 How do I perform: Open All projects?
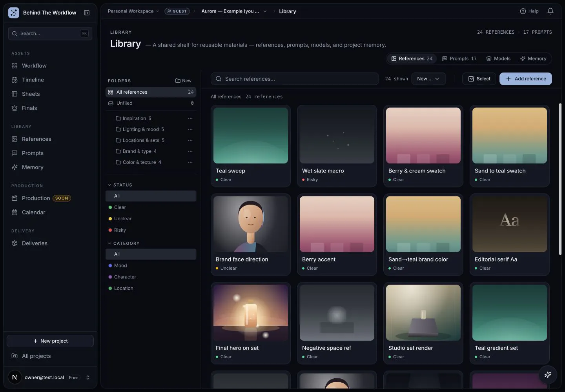coord(50,356)
